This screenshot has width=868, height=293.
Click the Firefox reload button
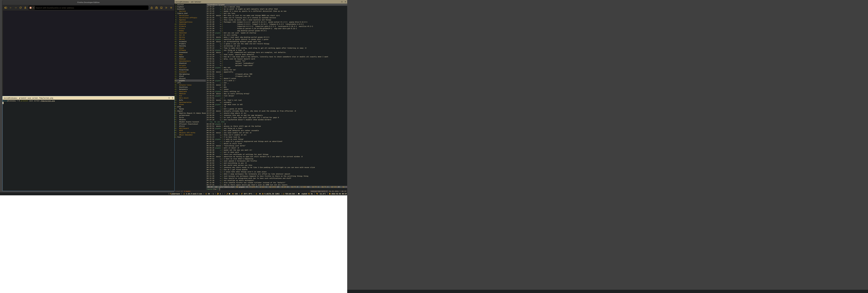[21, 8]
